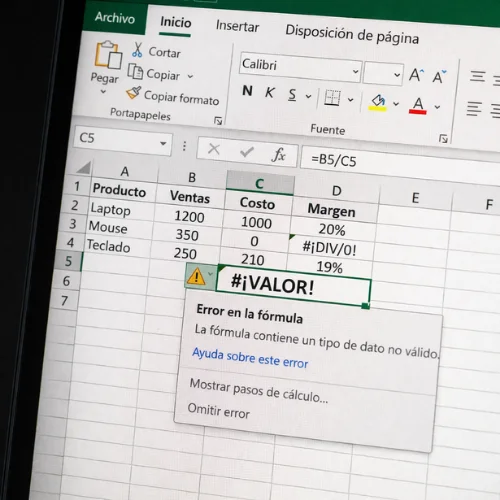Screen dimensions: 500x500
Task: Click the Cortar scissors icon
Action: 137,50
